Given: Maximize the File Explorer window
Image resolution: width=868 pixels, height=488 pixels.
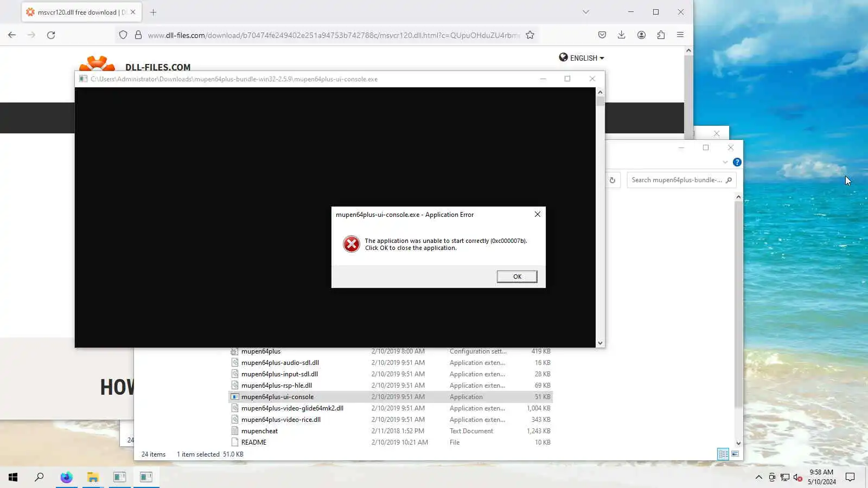Looking at the screenshot, I should pyautogui.click(x=706, y=147).
